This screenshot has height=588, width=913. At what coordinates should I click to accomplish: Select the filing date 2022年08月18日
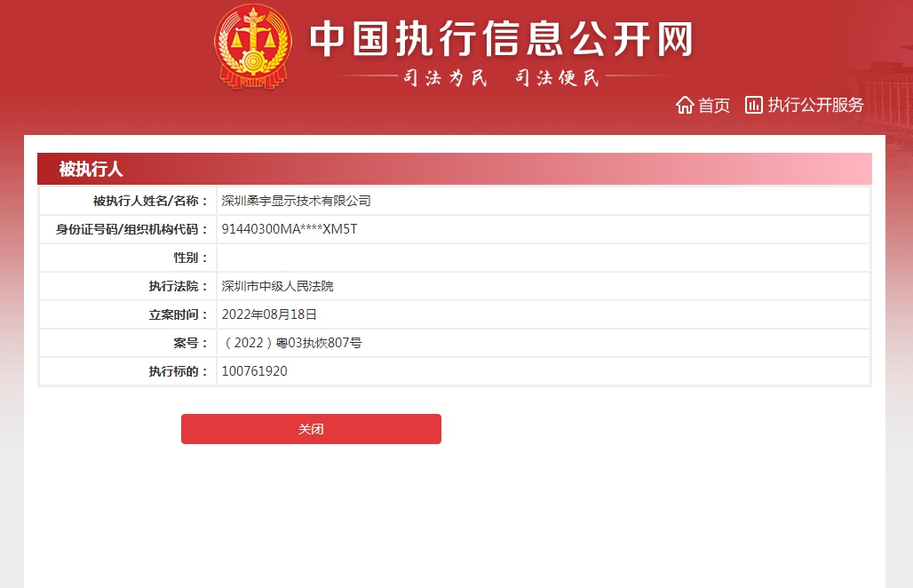[x=269, y=315]
